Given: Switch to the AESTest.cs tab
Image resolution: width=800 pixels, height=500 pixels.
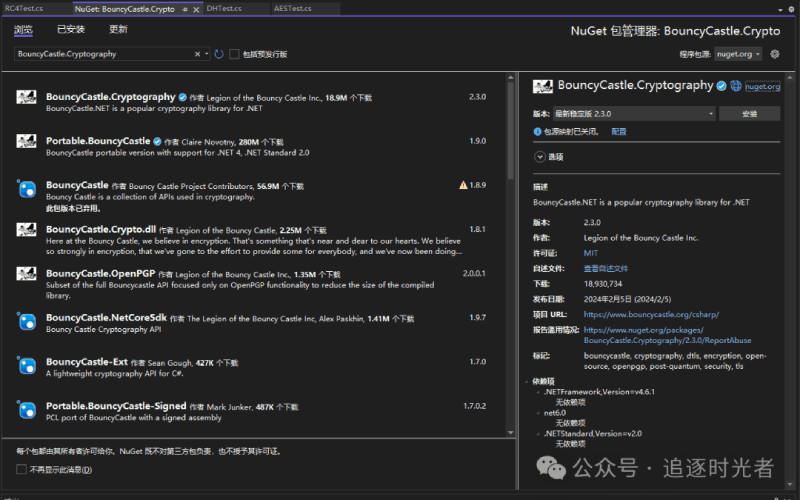Looking at the screenshot, I should 293,9.
